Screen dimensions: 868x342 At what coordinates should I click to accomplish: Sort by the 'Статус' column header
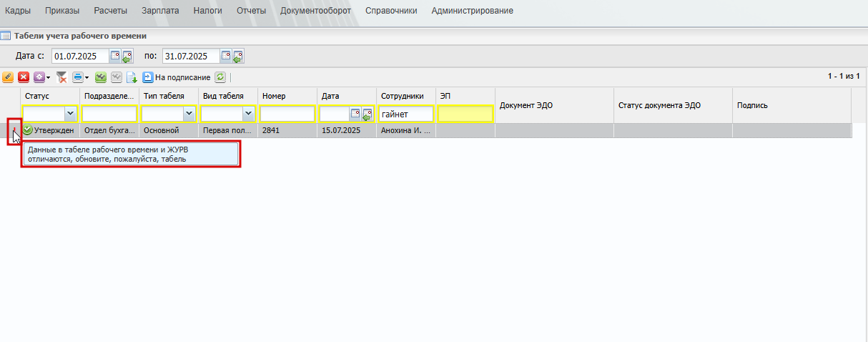click(x=49, y=96)
